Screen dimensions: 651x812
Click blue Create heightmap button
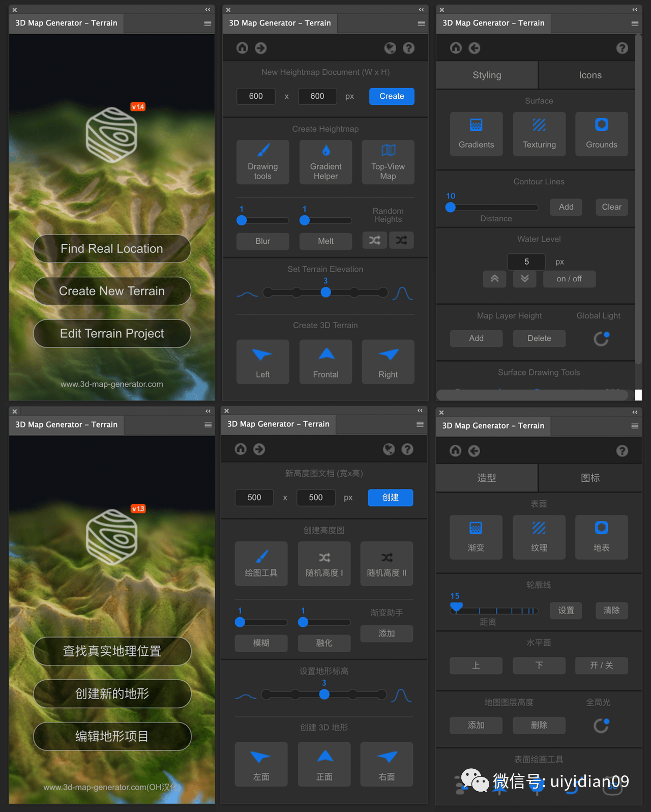[x=392, y=96]
